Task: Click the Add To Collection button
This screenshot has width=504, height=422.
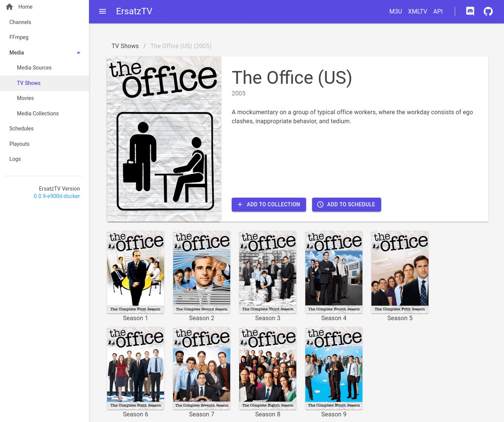Action: [x=269, y=204]
